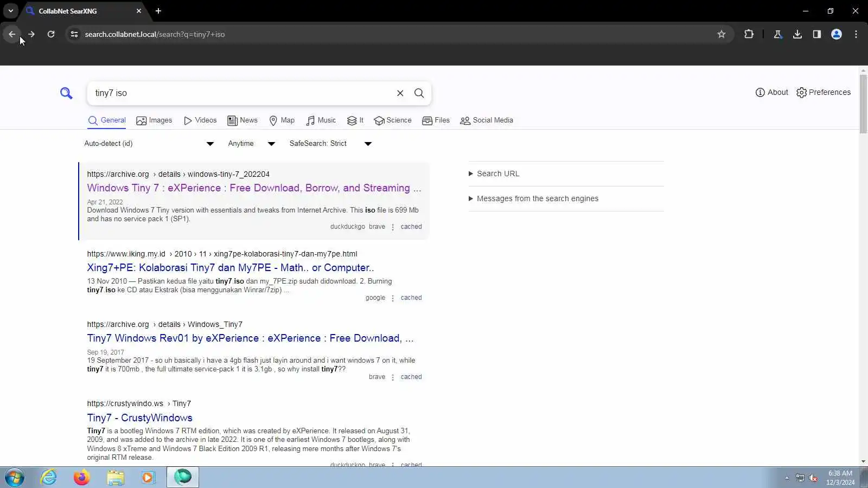Switch to Images search tab
The height and width of the screenshot is (488, 868).
coord(154,120)
